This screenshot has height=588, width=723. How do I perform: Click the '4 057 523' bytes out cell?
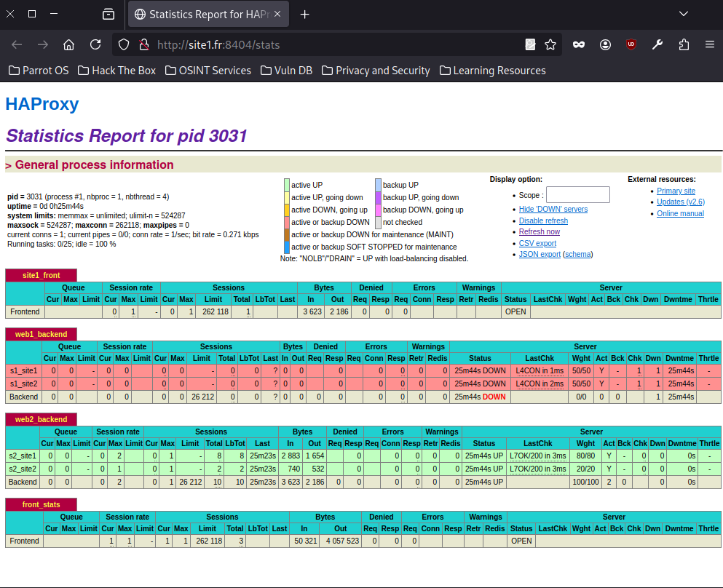click(x=342, y=541)
